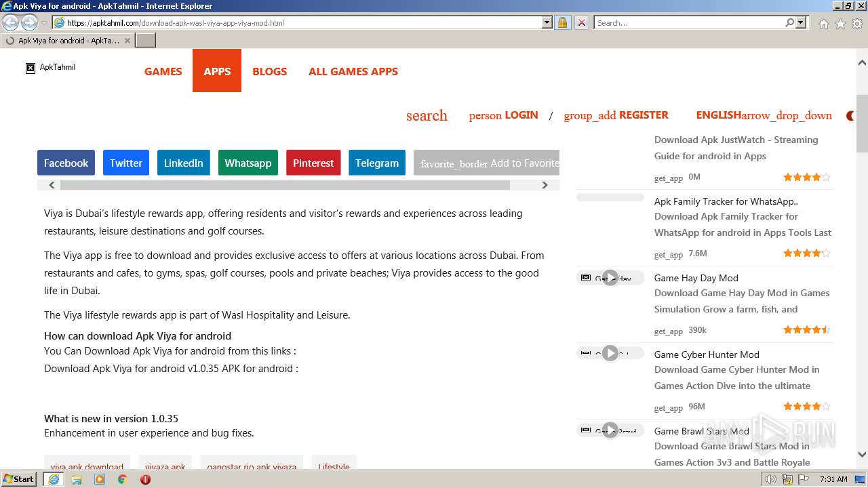This screenshot has height=488, width=868.
Task: Open Game Cyber Hunter Mod link
Action: [x=707, y=354]
